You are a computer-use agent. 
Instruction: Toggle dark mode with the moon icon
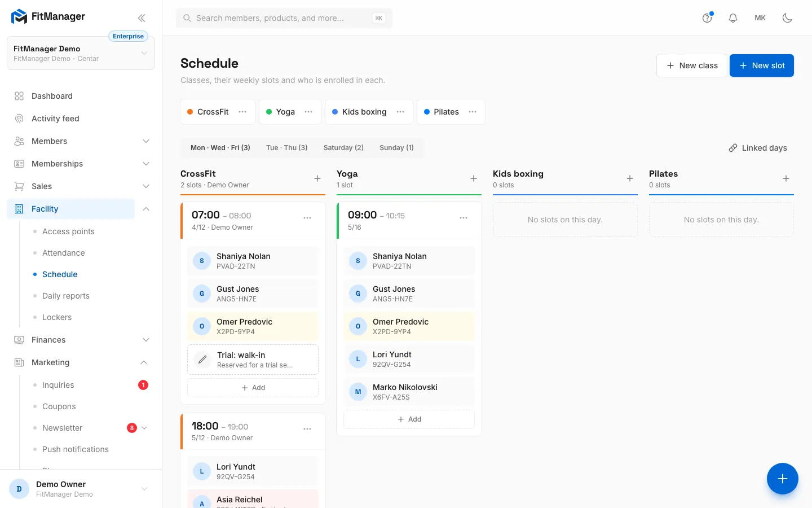pyautogui.click(x=787, y=18)
